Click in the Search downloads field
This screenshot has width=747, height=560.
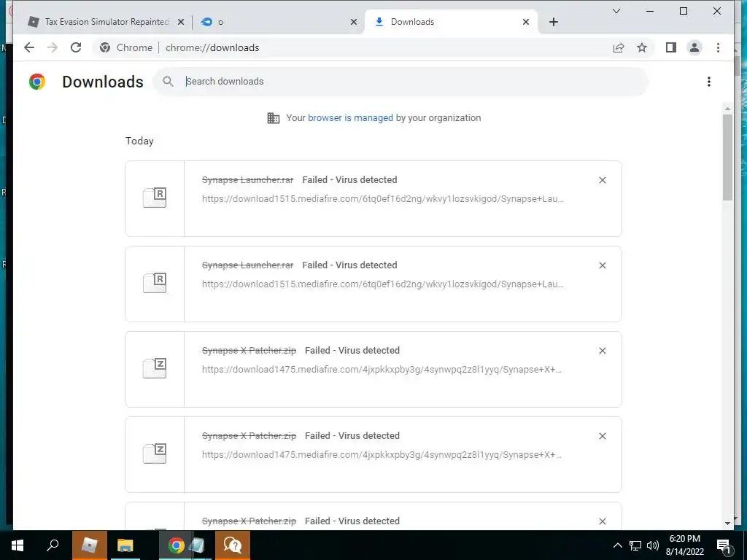tap(400, 82)
